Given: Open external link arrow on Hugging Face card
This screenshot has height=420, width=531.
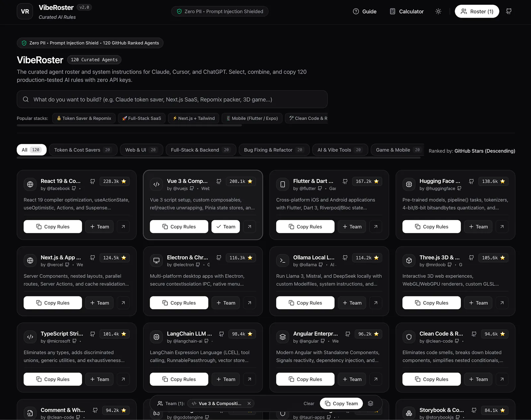Looking at the screenshot, I should pyautogui.click(x=502, y=227).
